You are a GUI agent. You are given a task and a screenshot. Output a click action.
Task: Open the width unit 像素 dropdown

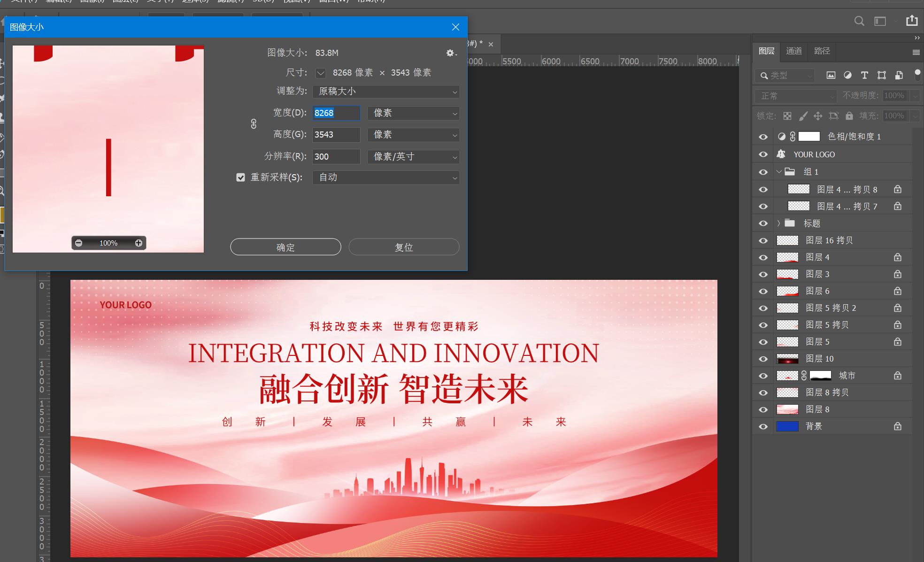pyautogui.click(x=413, y=113)
